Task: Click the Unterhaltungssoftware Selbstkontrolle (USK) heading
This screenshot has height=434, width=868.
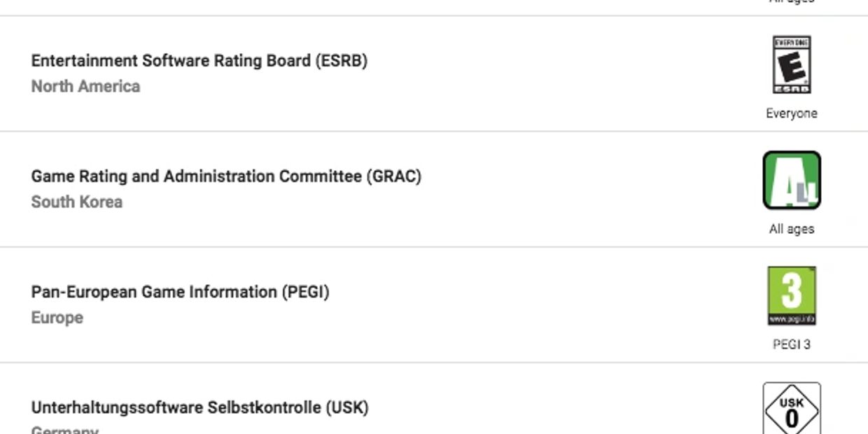Action: [x=199, y=407]
